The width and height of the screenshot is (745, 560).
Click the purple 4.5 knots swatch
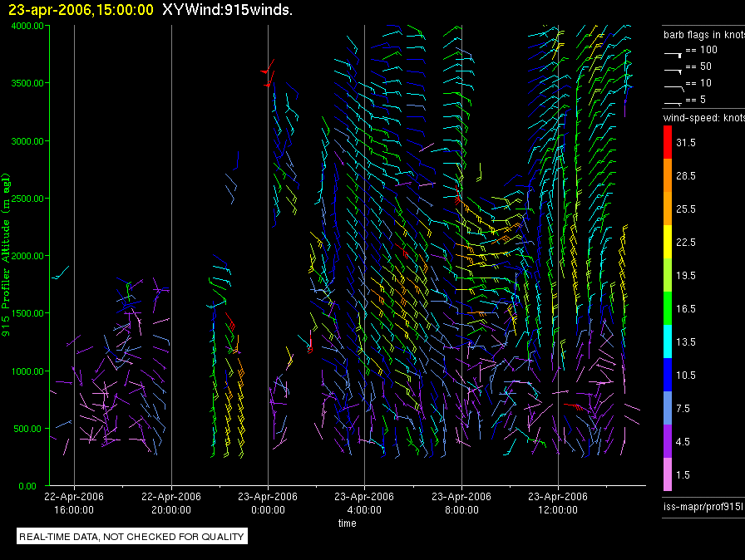pyautogui.click(x=668, y=441)
